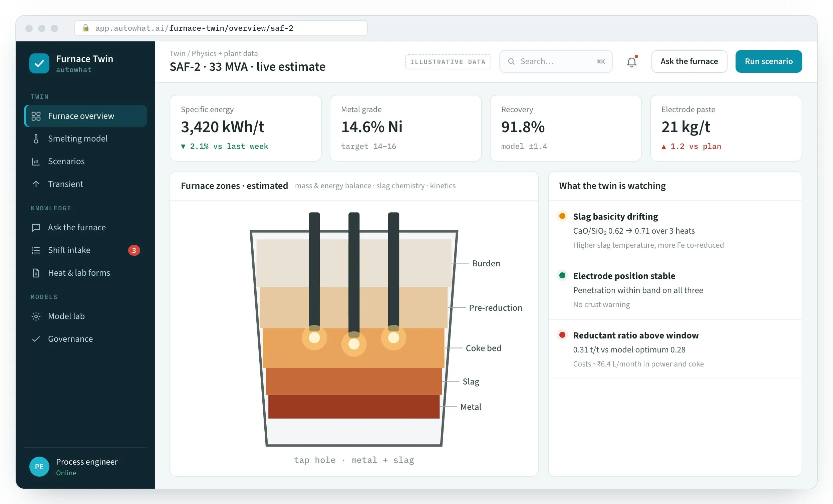
Task: Open Heat & lab forms
Action: click(85, 273)
